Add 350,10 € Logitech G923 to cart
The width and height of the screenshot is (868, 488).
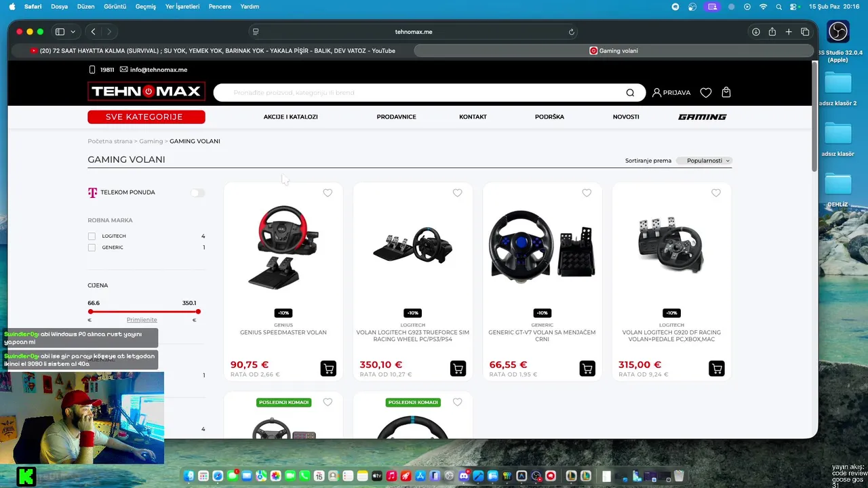[458, 369]
